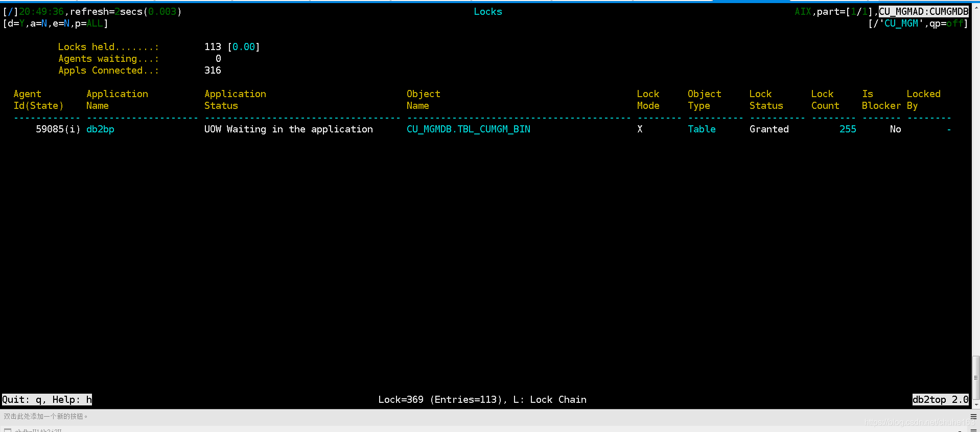
Task: Click the 'Lock Status' column header
Action: (x=766, y=100)
